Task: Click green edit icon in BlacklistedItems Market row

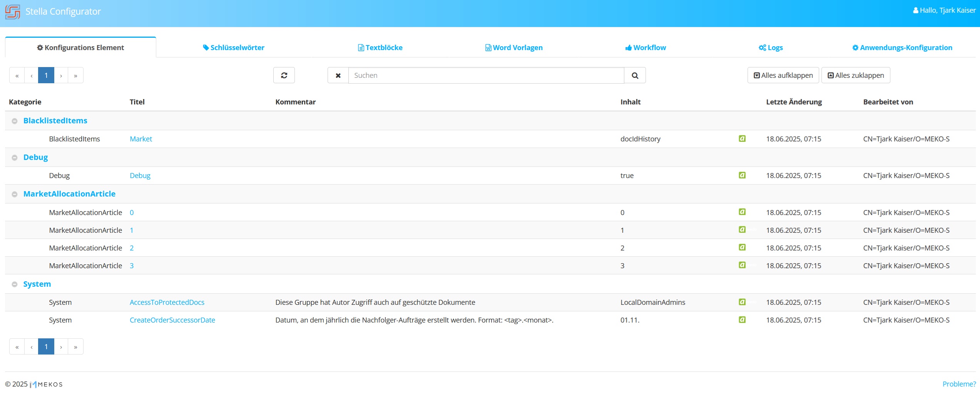Action: point(742,139)
